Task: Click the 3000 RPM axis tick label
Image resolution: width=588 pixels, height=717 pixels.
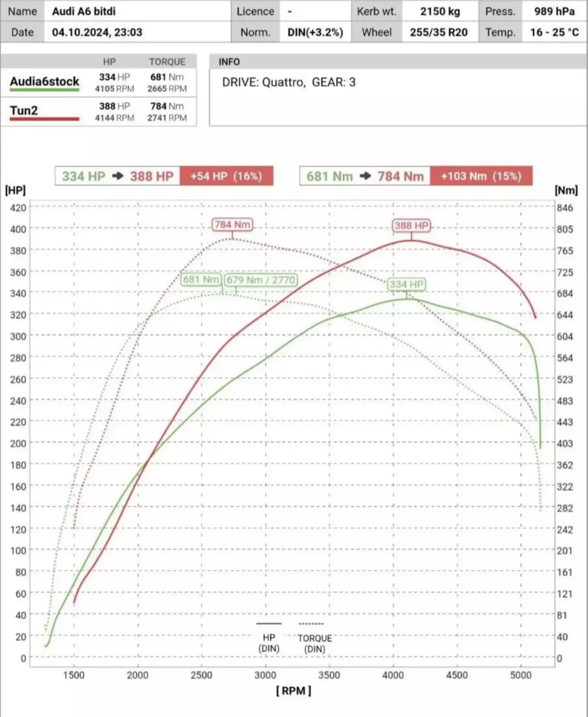Action: 265,675
